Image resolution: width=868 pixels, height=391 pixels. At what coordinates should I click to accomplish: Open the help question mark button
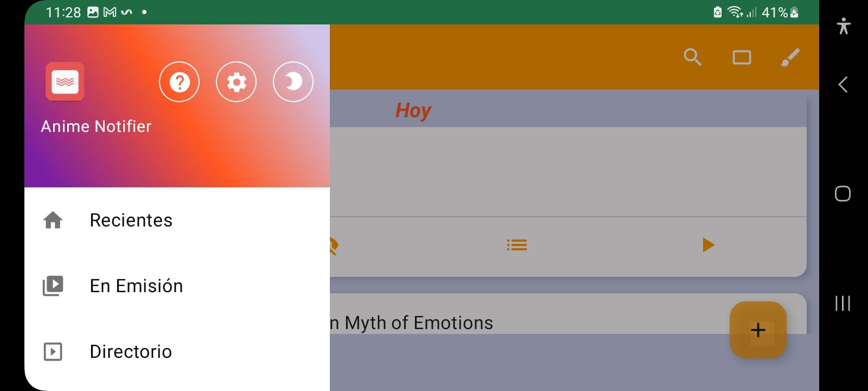(179, 82)
